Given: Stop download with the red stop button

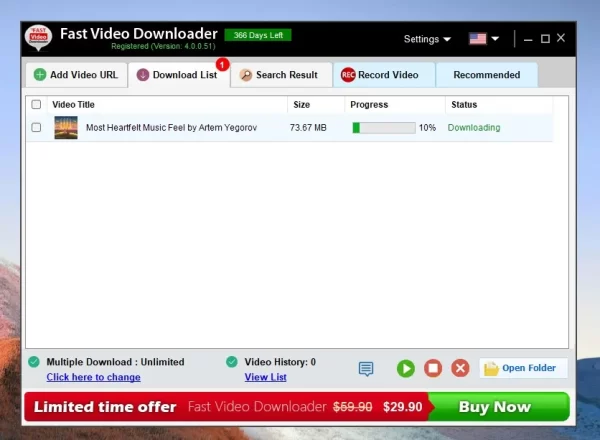Looking at the screenshot, I should (x=433, y=368).
